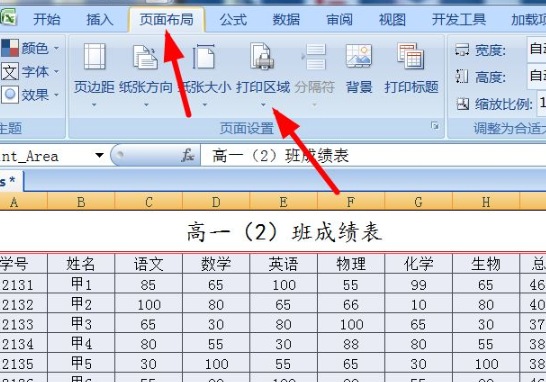Click the fx insert function icon

[188, 155]
